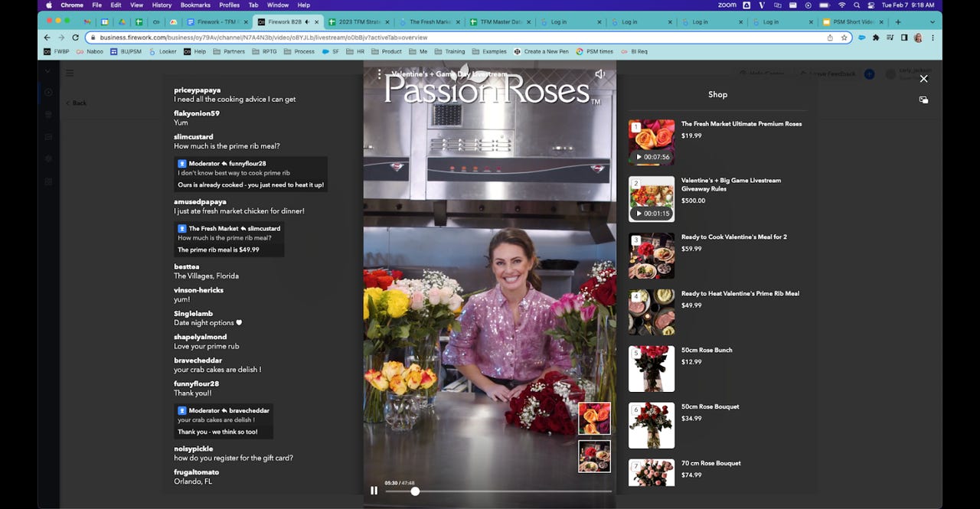
Task: Open The Fresh Market Ultimate Premium Roses product
Action: click(741, 124)
